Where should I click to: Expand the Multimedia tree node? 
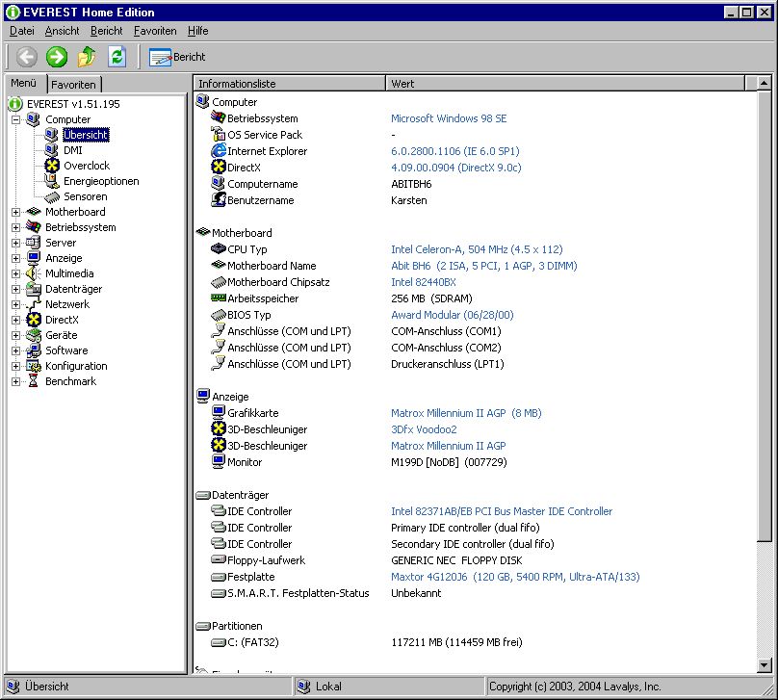(x=15, y=273)
